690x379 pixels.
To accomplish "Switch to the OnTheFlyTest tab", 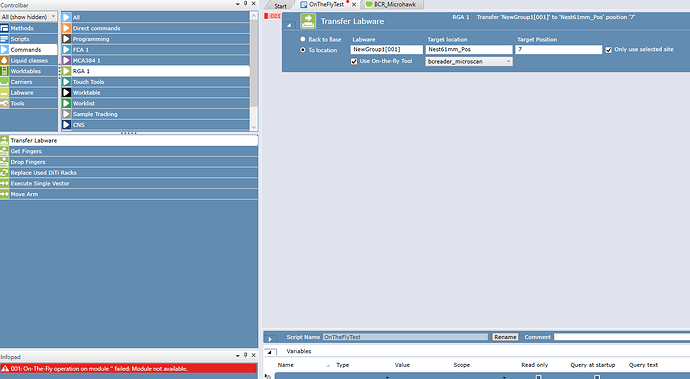I will 326,4.
